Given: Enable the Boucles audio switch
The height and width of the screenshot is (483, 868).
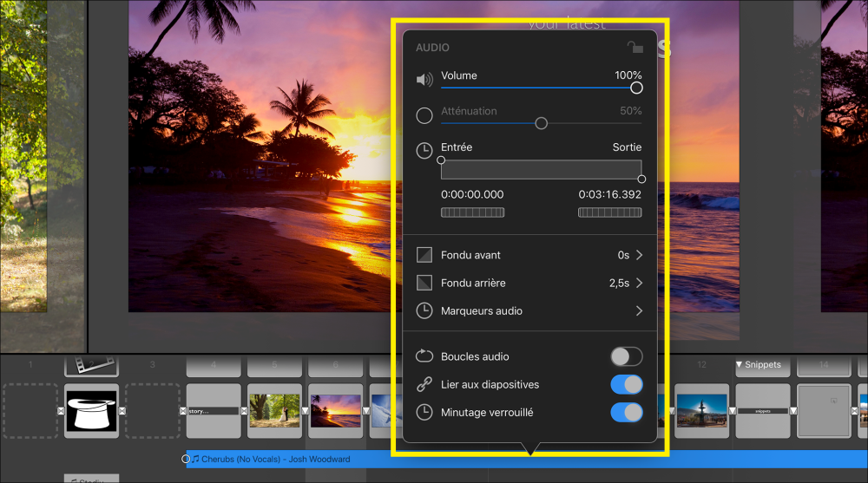Looking at the screenshot, I should [x=627, y=356].
